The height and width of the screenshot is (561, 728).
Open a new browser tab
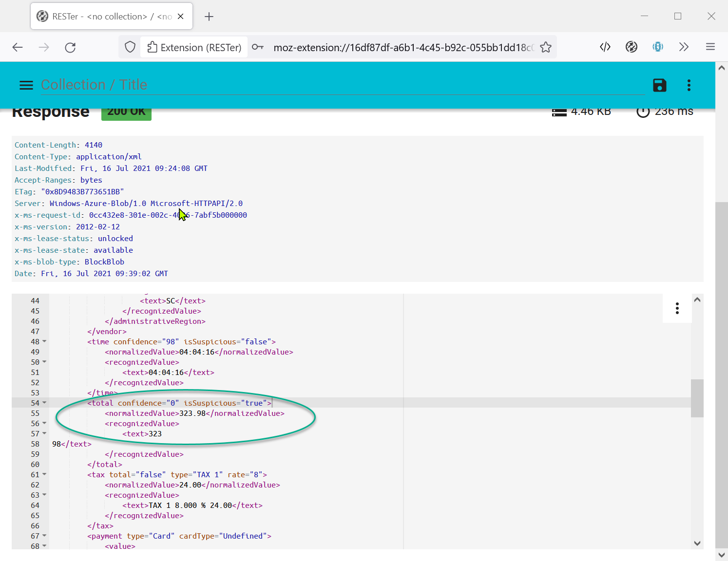coord(209,17)
